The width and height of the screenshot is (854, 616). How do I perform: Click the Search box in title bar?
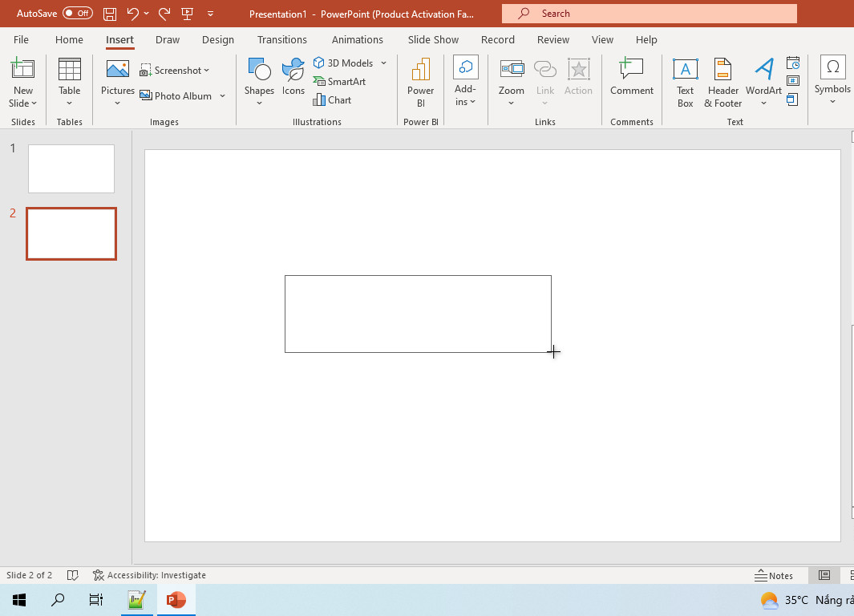coord(650,14)
